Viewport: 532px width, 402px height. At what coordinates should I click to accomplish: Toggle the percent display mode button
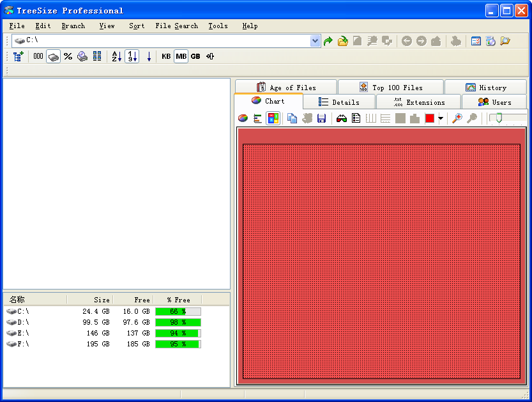pyautogui.click(x=68, y=56)
